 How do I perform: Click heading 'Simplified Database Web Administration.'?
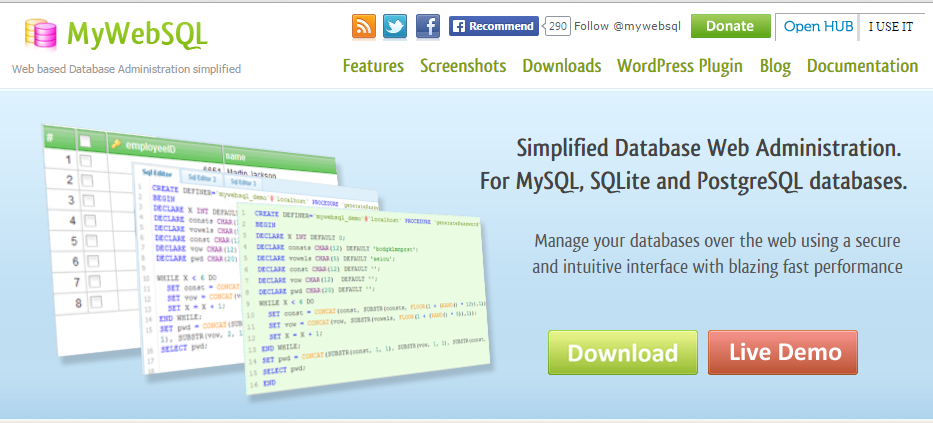(x=709, y=149)
